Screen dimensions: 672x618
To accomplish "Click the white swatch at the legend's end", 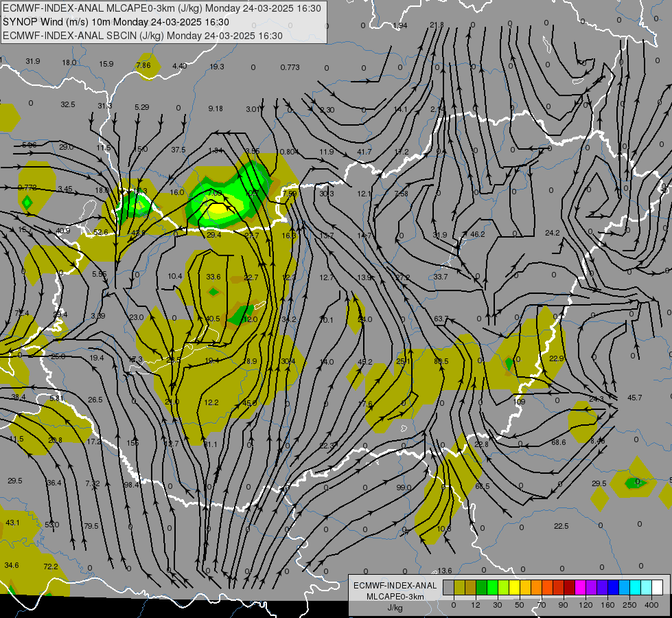I will pyautogui.click(x=657, y=587).
